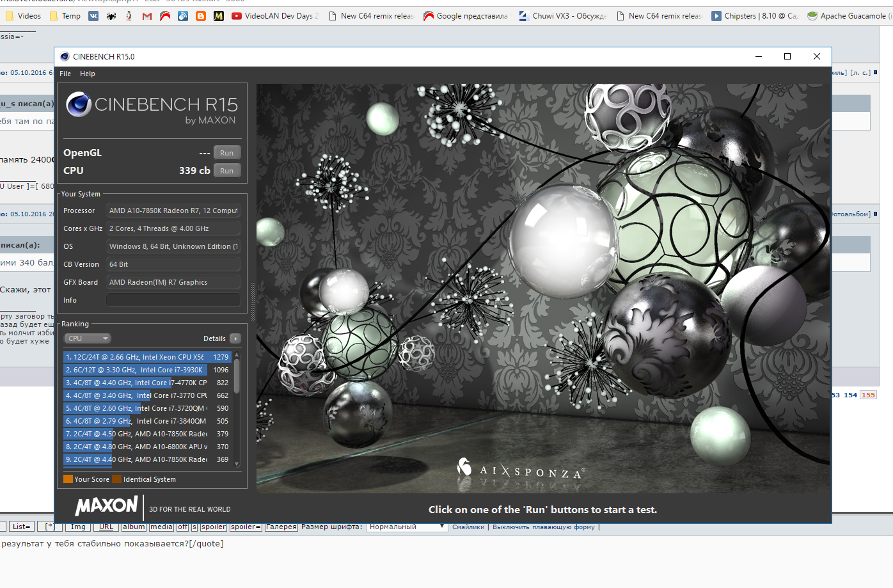
Task: Open the penguin bookmark icon in browser
Action: point(129,16)
